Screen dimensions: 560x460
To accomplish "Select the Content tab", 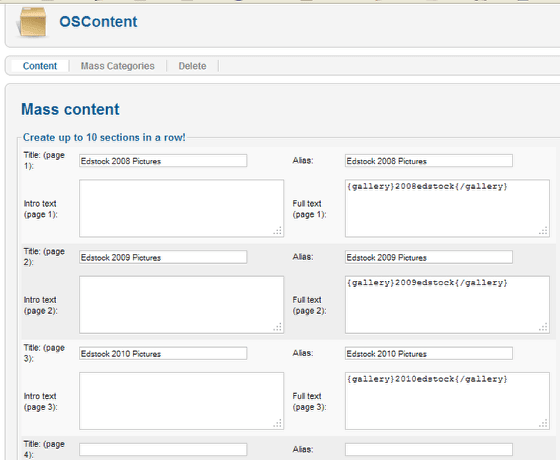I will (x=40, y=66).
